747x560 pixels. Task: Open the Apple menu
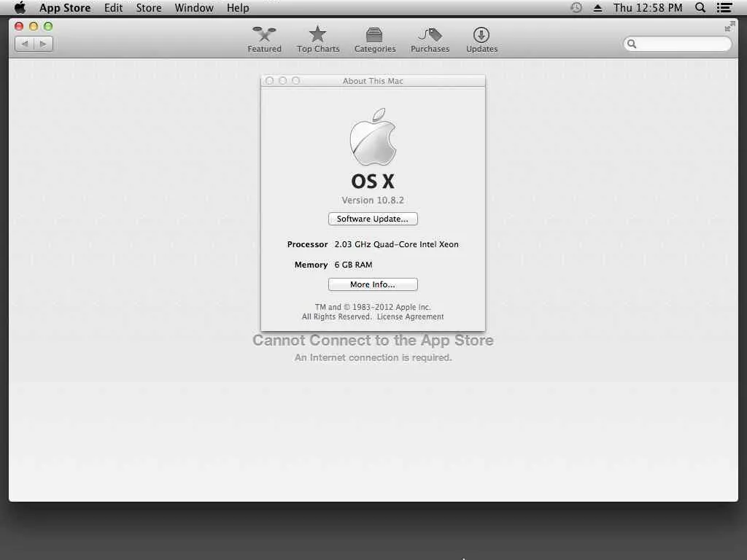coord(20,7)
